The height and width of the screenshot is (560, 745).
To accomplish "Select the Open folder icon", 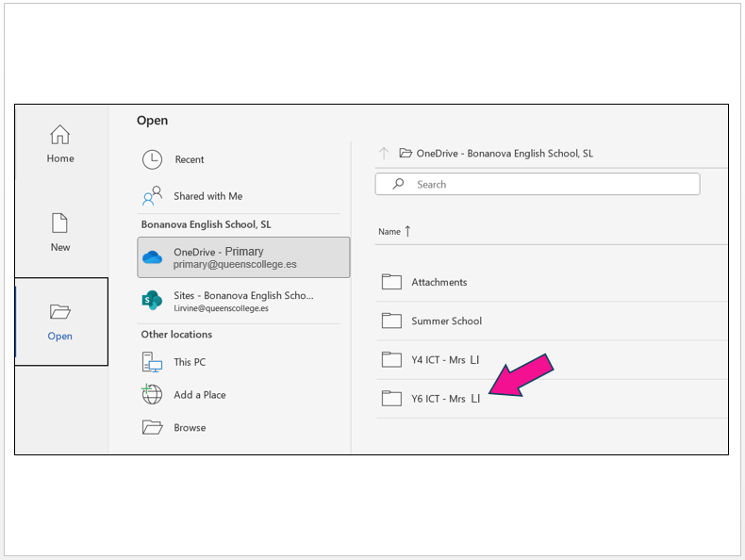I will coord(60,312).
